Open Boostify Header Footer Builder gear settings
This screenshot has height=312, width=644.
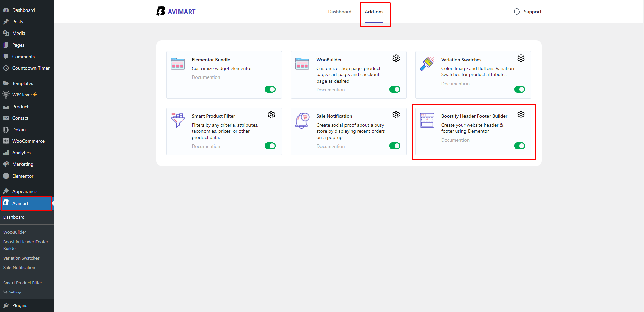pyautogui.click(x=521, y=114)
